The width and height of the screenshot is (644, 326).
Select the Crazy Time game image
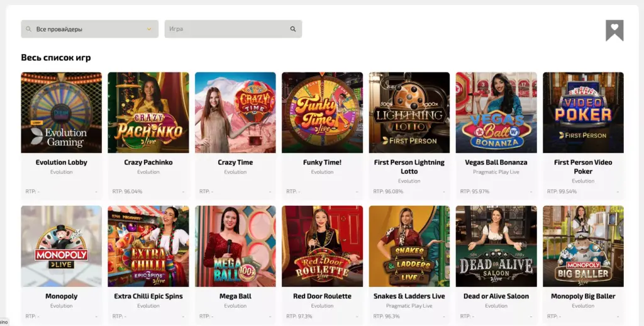point(235,113)
